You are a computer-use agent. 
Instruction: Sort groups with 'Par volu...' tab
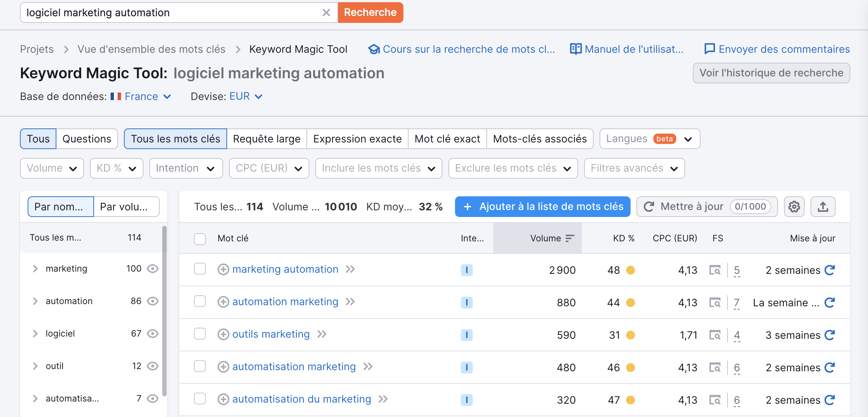tap(126, 207)
